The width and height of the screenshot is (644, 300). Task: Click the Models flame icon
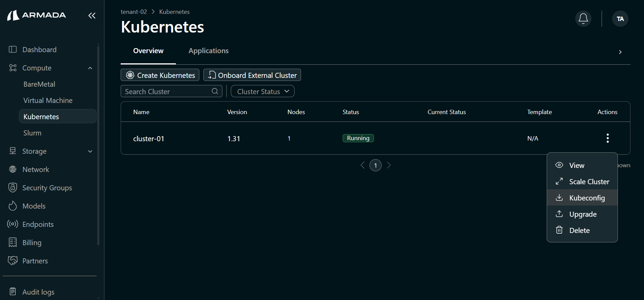pyautogui.click(x=13, y=206)
